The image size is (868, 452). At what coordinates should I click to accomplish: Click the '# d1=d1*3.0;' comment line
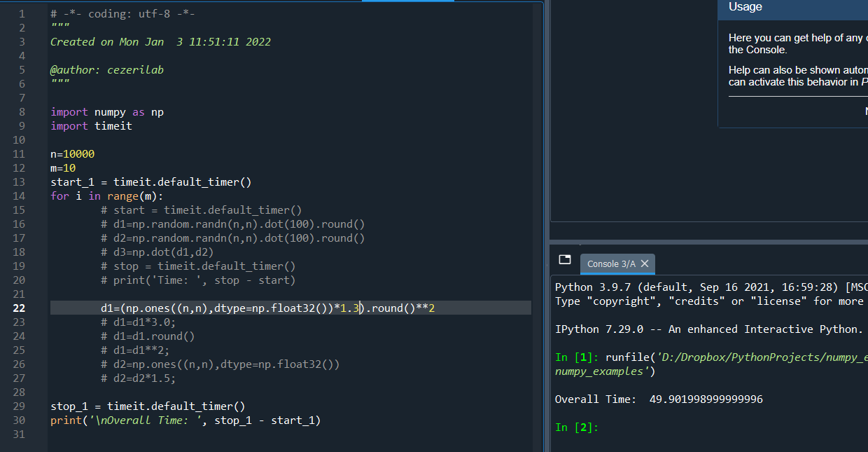click(138, 322)
